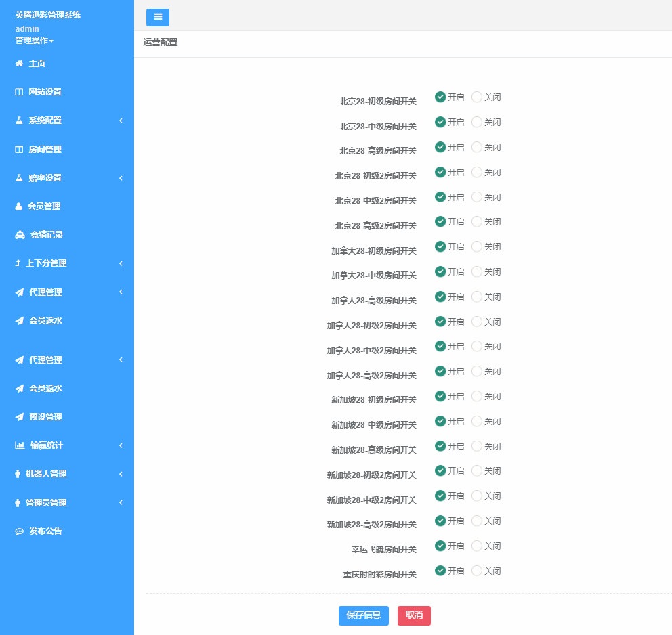Click the paper plane icon for 预设管理
672x635 pixels.
[x=19, y=417]
